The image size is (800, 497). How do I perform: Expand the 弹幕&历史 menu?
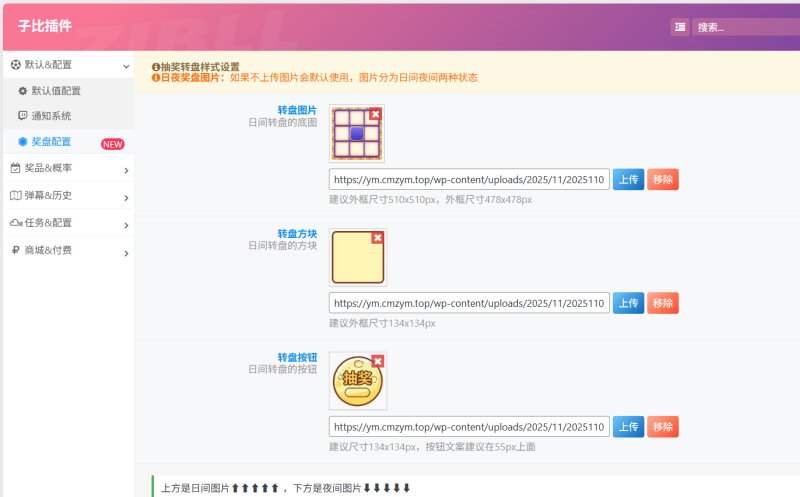[x=68, y=195]
